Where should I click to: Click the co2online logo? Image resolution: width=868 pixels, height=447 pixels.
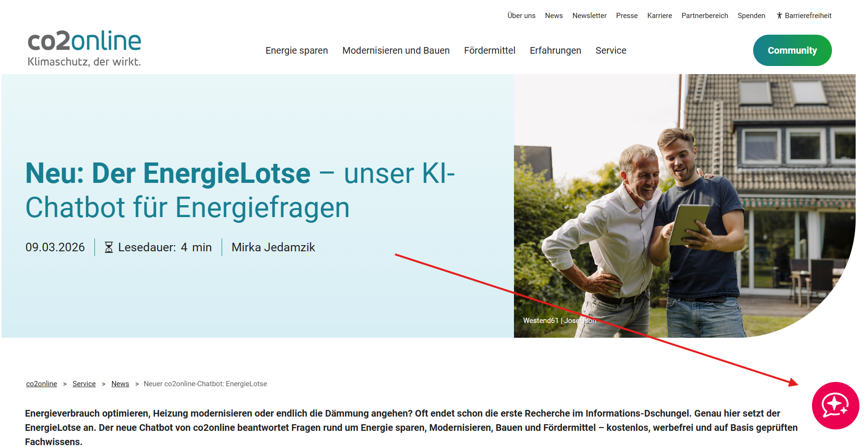coord(84,48)
